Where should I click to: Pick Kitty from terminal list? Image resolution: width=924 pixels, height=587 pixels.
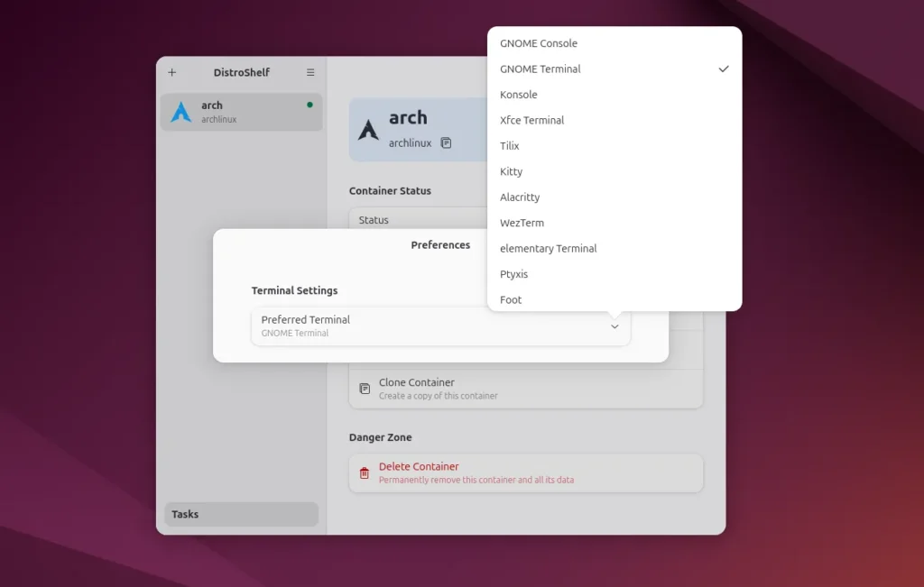[614, 171]
